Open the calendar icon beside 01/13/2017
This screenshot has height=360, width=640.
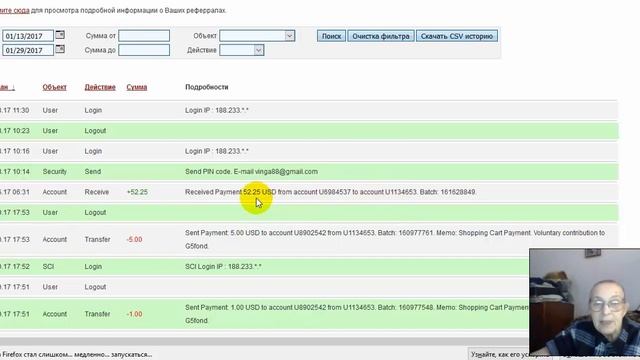[60, 35]
